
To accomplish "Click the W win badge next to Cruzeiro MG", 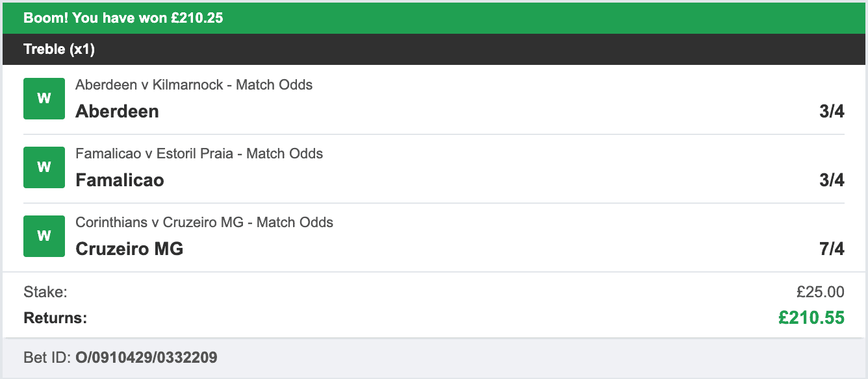I will pyautogui.click(x=44, y=236).
